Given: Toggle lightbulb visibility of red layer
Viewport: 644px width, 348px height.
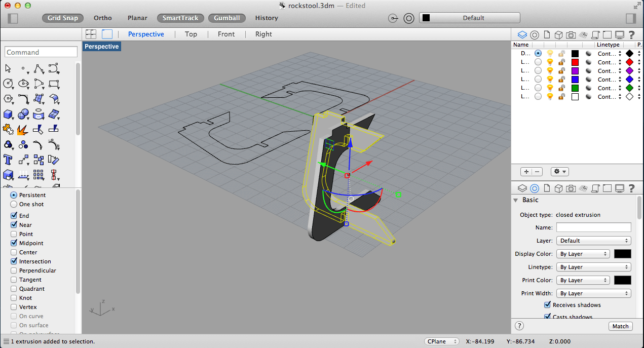Looking at the screenshot, I should coord(550,62).
